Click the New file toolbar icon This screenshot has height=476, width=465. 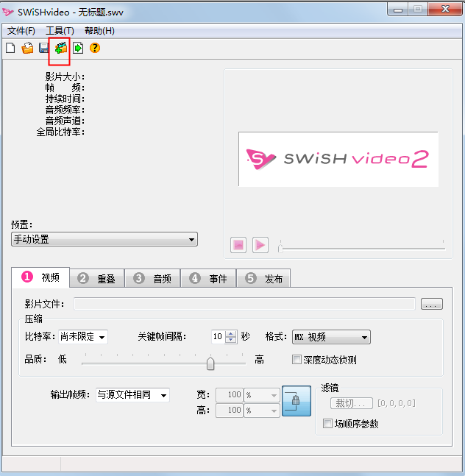(x=10, y=48)
